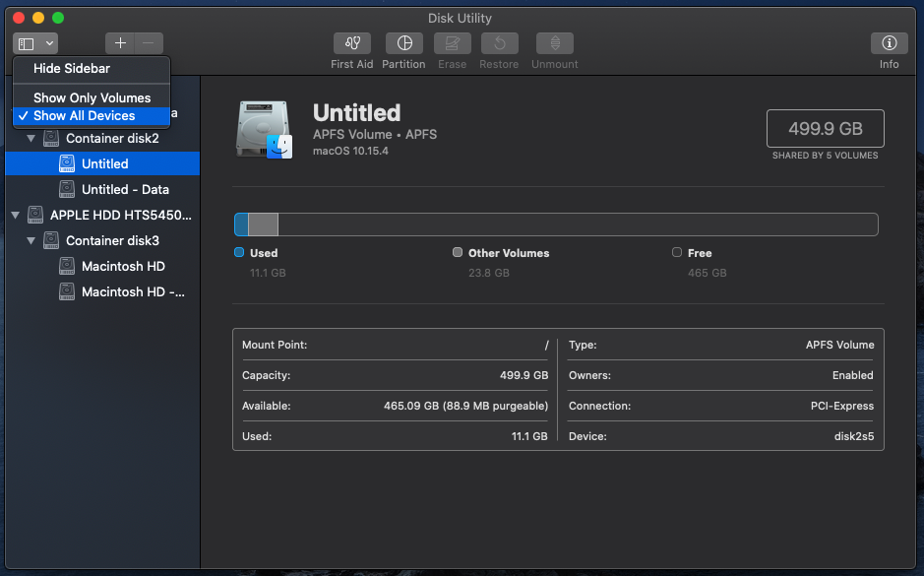Click the Untitled - Data drive icon

pos(67,189)
